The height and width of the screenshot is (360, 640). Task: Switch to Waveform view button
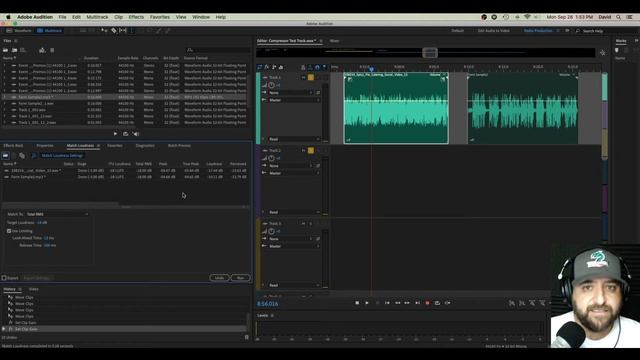[19, 31]
